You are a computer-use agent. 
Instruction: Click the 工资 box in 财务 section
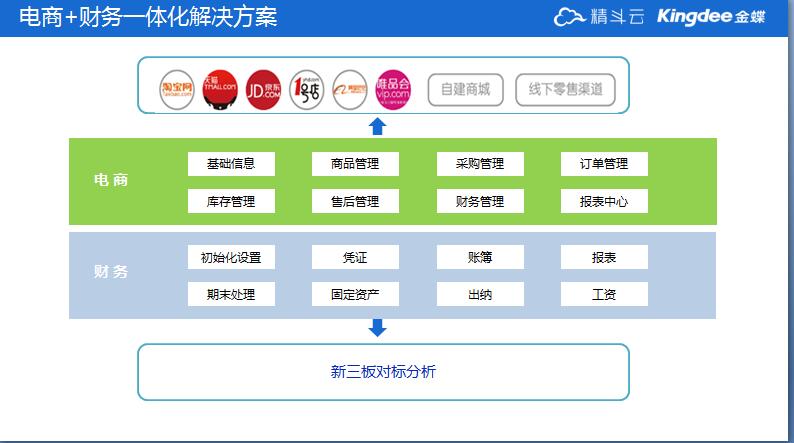point(604,294)
